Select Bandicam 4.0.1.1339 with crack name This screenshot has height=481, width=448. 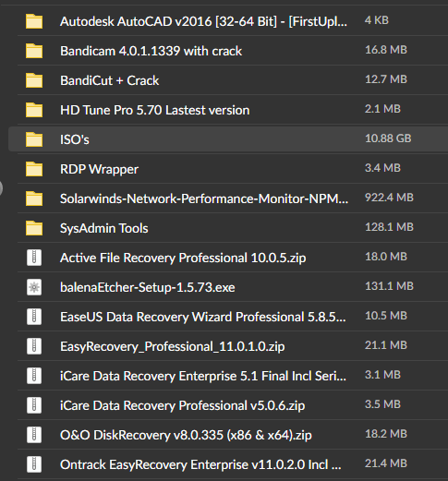coord(151,51)
